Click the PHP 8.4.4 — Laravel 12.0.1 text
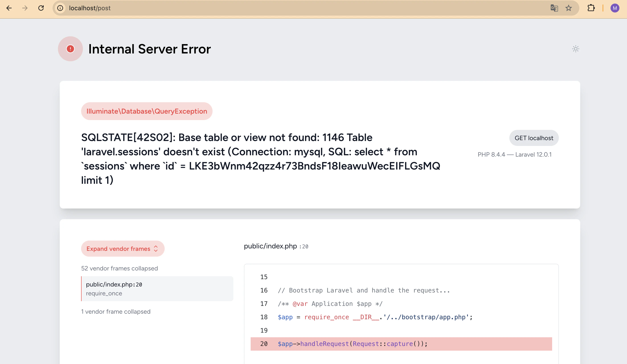Screen dimensions: 627x364 [x=514, y=155]
